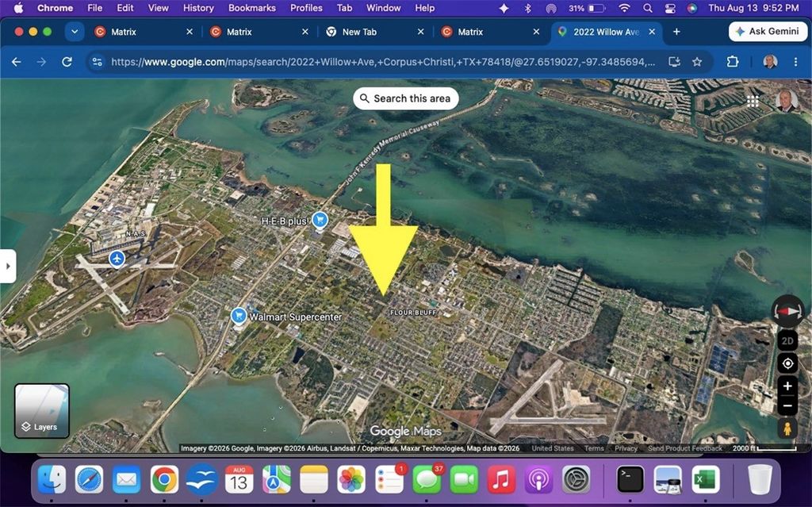This screenshot has width=812, height=507.
Task: Go back to the previous page
Action: pyautogui.click(x=17, y=62)
